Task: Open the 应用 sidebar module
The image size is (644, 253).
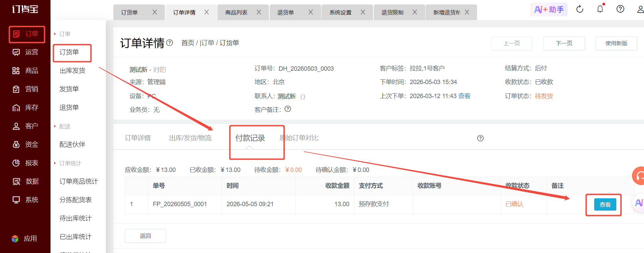Action: [x=24, y=239]
